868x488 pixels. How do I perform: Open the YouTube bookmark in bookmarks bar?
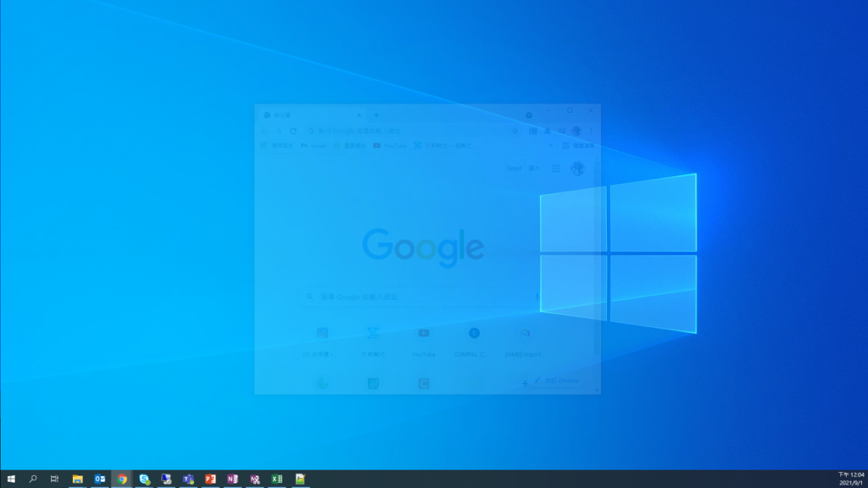390,146
